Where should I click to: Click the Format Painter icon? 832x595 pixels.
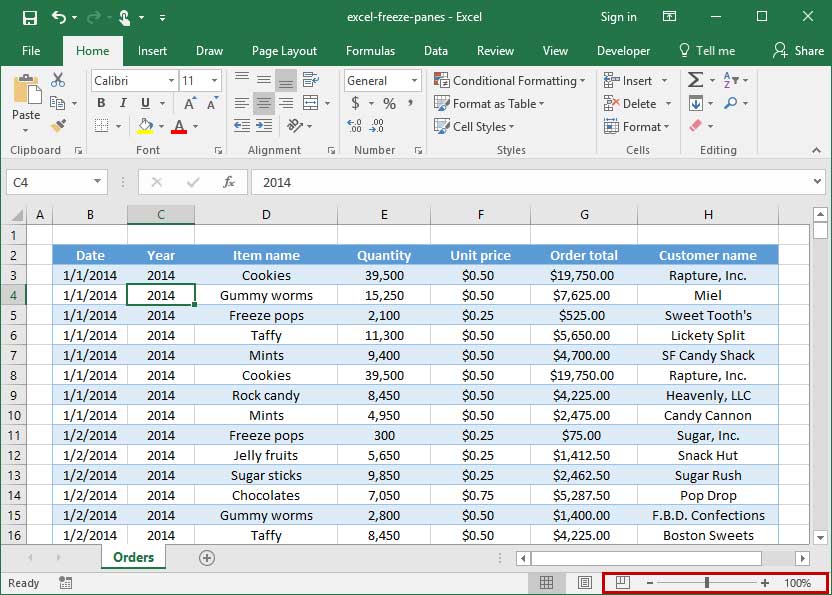tap(58, 125)
